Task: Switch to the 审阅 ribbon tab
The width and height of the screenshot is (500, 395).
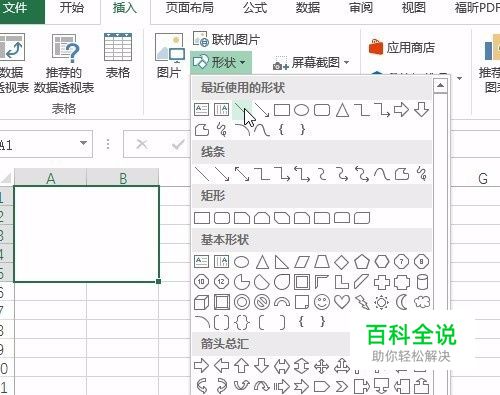Action: click(x=361, y=8)
